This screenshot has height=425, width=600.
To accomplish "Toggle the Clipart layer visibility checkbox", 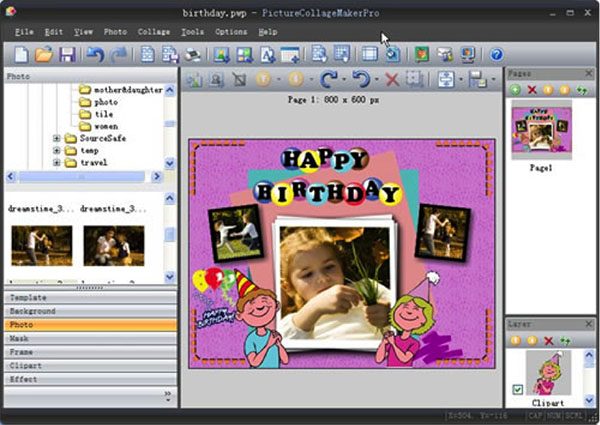I will point(516,389).
